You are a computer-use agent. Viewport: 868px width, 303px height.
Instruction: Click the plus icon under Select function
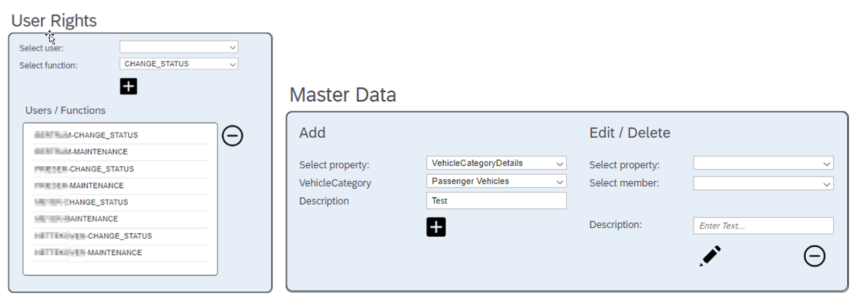tap(128, 86)
